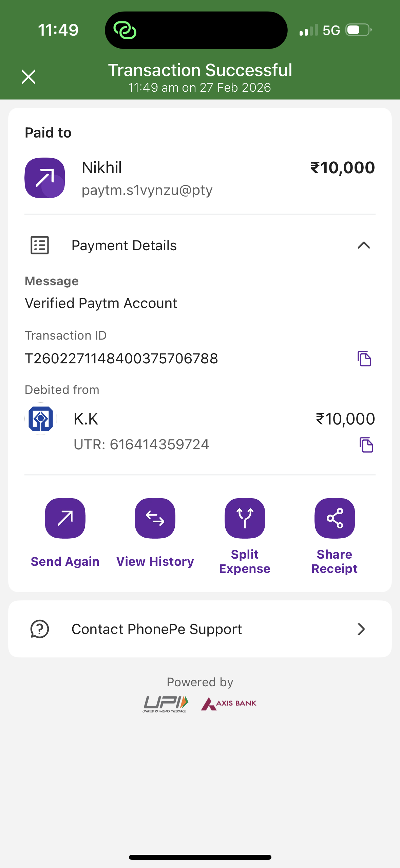Open the View History icon
The height and width of the screenshot is (868, 400).
(155, 518)
